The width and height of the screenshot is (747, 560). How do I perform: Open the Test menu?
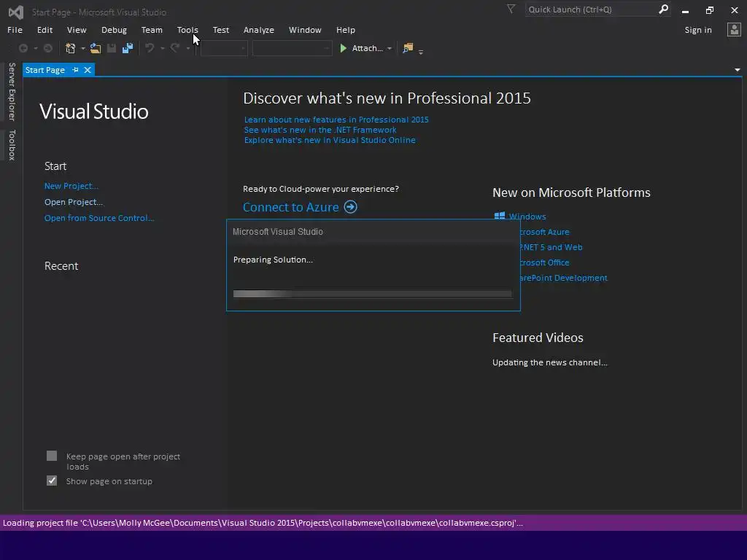[x=220, y=29]
